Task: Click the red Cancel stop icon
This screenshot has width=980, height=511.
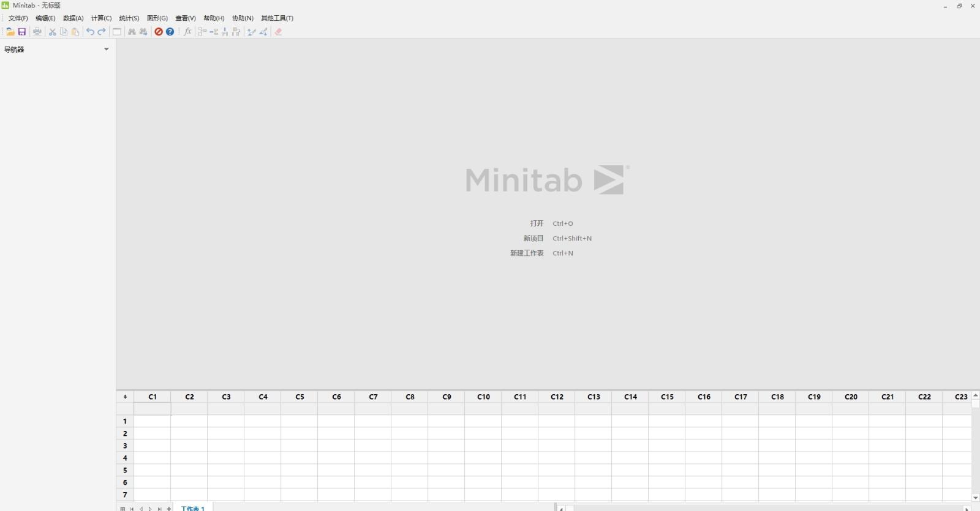Action: coord(159,32)
